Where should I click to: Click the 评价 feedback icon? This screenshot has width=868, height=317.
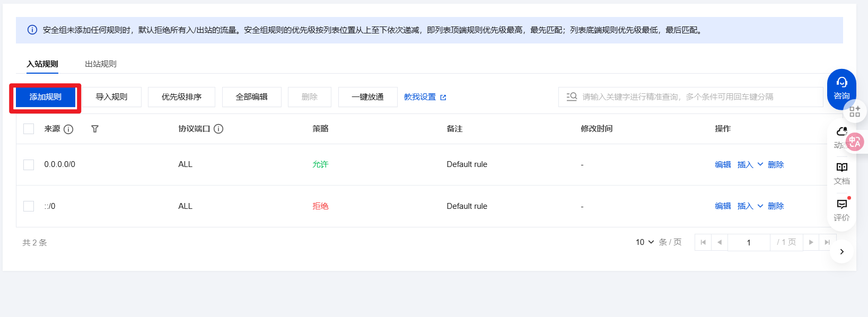(x=841, y=209)
